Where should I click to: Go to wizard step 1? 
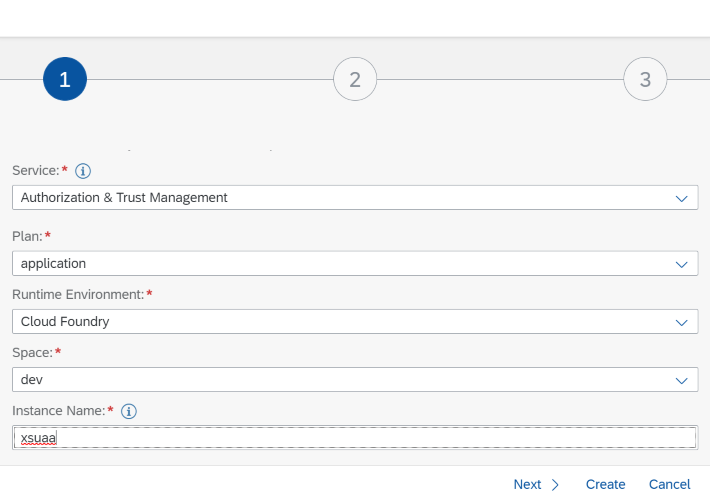pos(65,79)
